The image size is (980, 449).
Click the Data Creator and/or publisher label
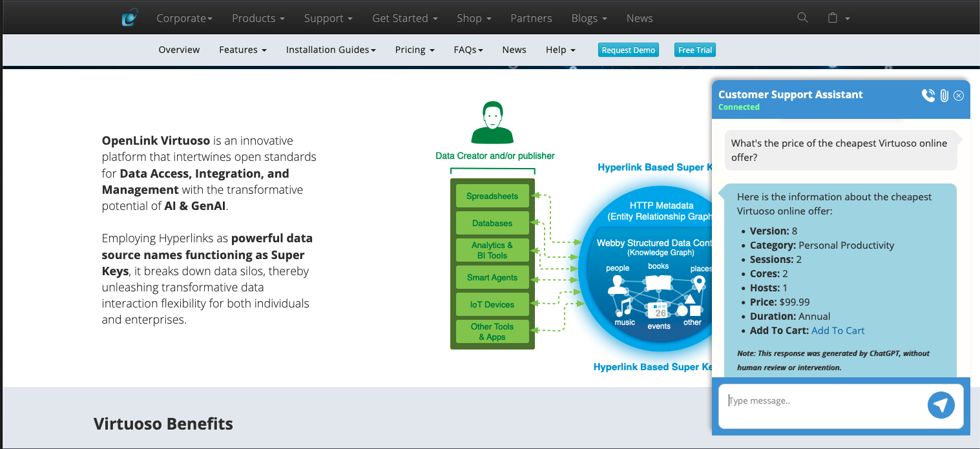tap(495, 156)
